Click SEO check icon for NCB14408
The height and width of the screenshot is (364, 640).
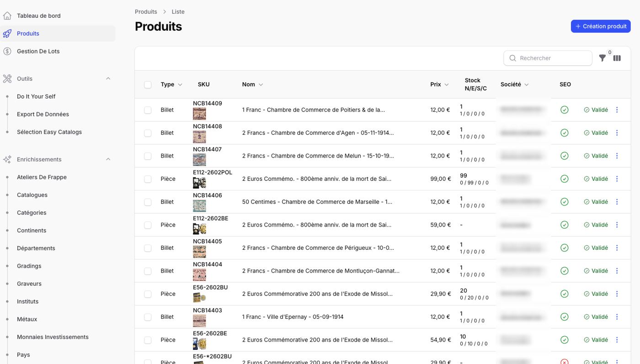pos(565,133)
